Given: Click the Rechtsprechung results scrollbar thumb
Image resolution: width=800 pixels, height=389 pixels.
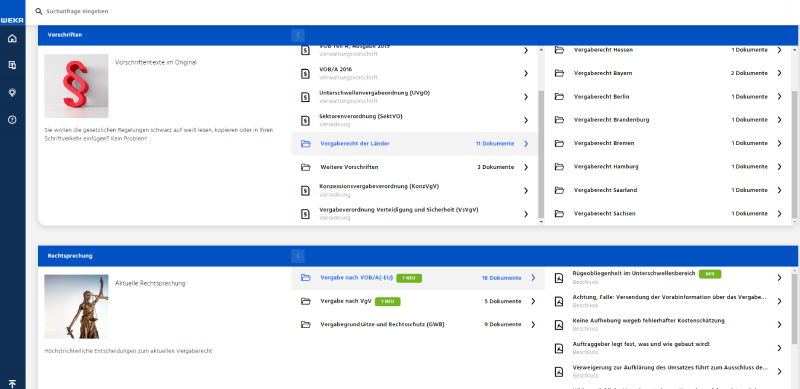Looking at the screenshot, I should pyautogui.click(x=793, y=310).
